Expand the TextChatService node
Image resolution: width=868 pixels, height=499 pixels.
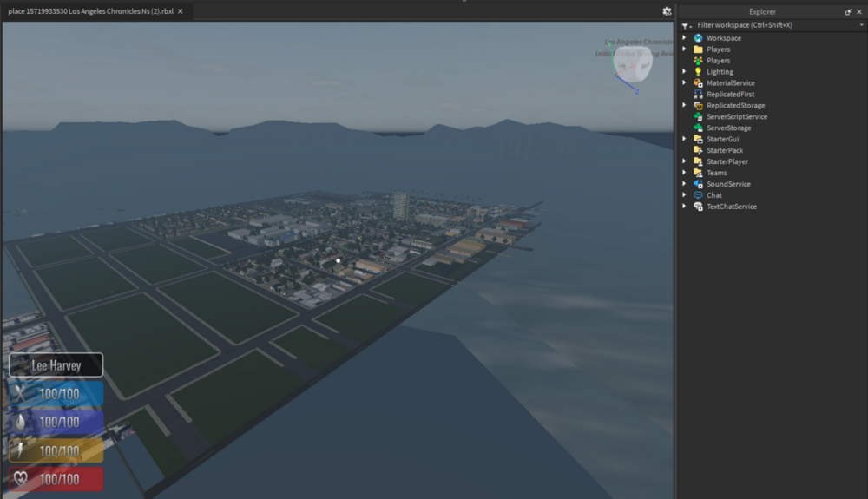click(x=684, y=206)
